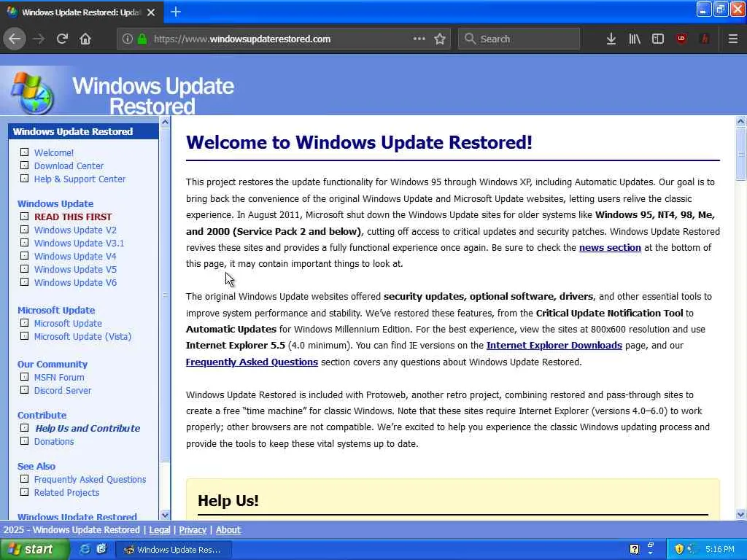
Task: Open the Legal footer link
Action: point(160,529)
